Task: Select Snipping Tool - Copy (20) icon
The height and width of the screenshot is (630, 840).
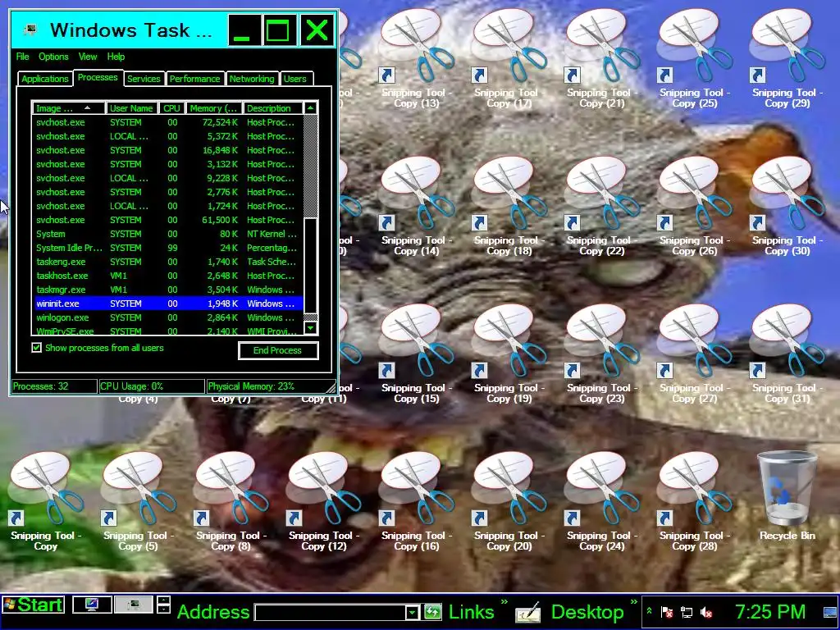Action: point(509,501)
